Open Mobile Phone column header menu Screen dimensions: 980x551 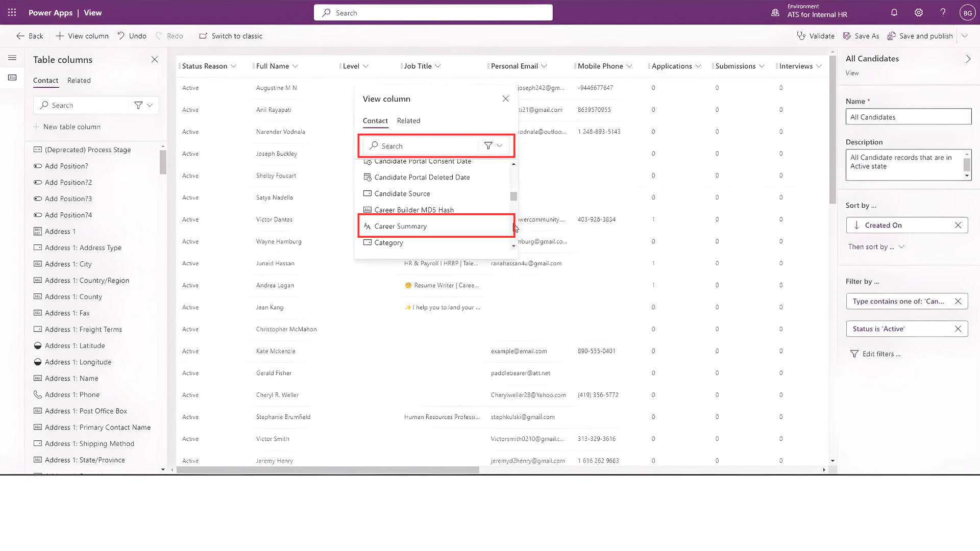click(629, 66)
